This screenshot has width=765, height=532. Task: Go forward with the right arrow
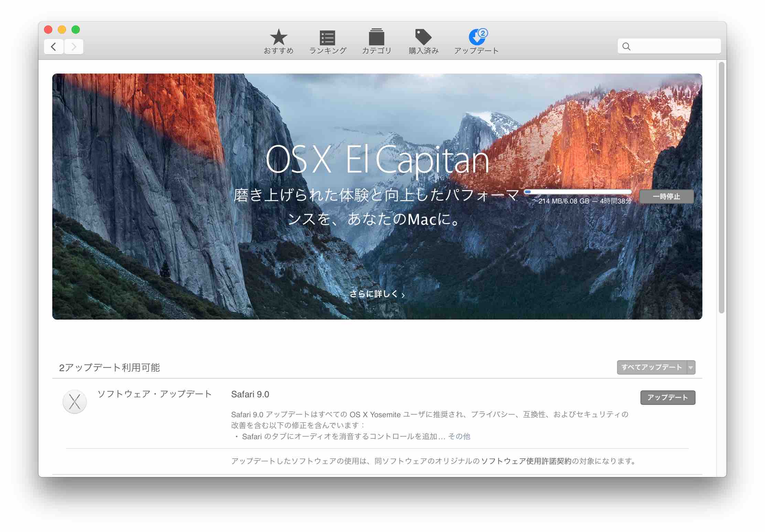pyautogui.click(x=74, y=47)
